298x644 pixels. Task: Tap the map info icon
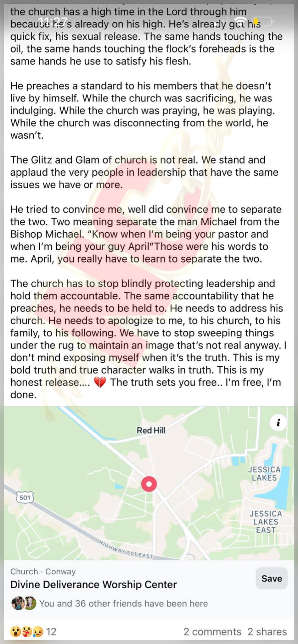278,423
